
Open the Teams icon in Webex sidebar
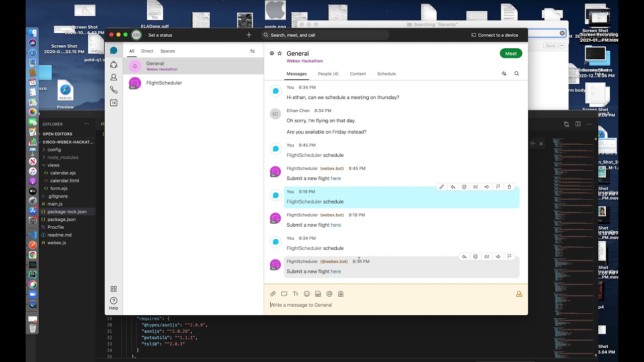pos(114,64)
